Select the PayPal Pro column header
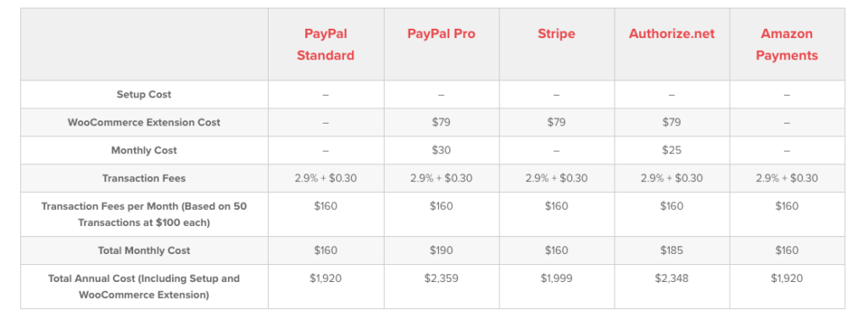Screen dimensions: 868x320 click(x=441, y=34)
